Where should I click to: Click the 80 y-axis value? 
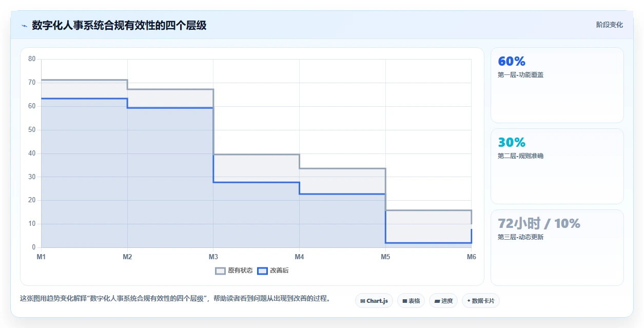click(32, 59)
